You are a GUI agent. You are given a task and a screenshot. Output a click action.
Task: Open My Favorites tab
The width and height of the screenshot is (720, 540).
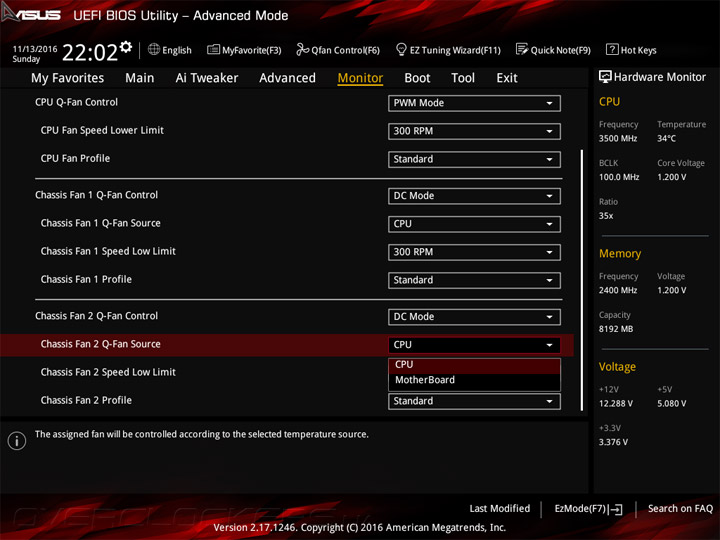(x=68, y=78)
